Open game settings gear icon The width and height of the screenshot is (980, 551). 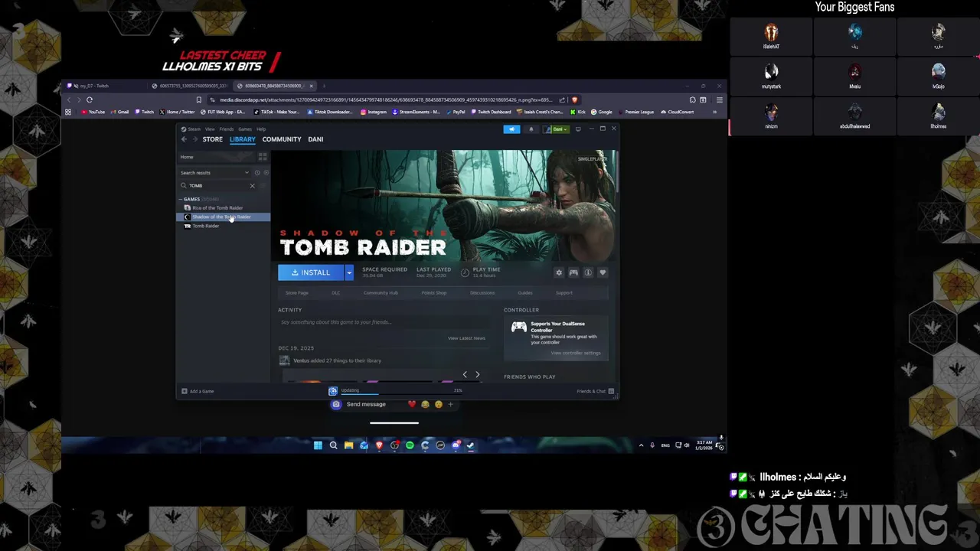click(559, 272)
